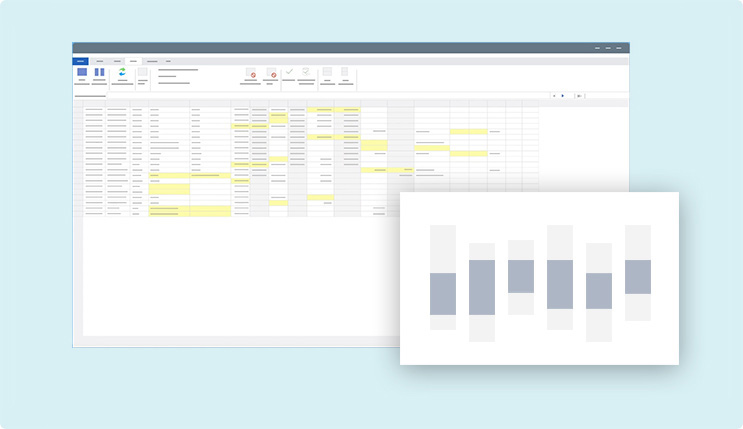The image size is (743, 429).
Task: Switch to the last ribbon tab
Action: click(x=168, y=61)
